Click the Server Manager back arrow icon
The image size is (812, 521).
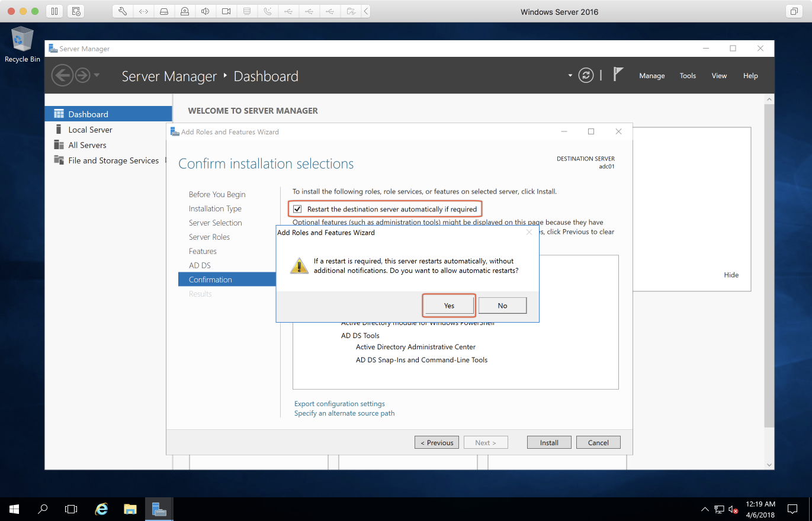tap(62, 75)
